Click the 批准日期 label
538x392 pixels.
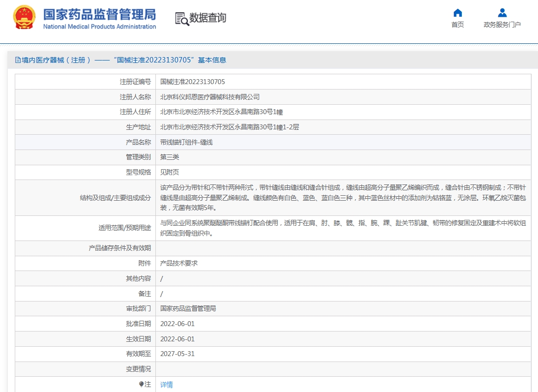click(138, 323)
